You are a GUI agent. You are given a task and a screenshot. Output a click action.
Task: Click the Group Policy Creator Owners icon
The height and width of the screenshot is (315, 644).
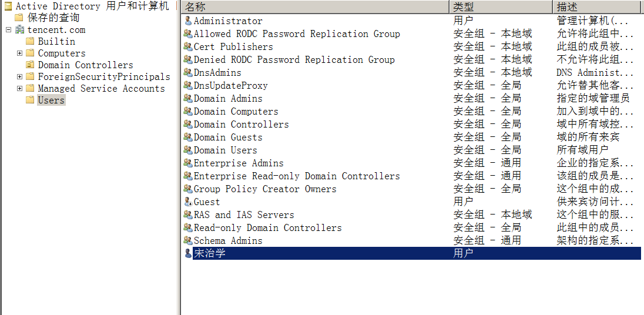(x=188, y=189)
